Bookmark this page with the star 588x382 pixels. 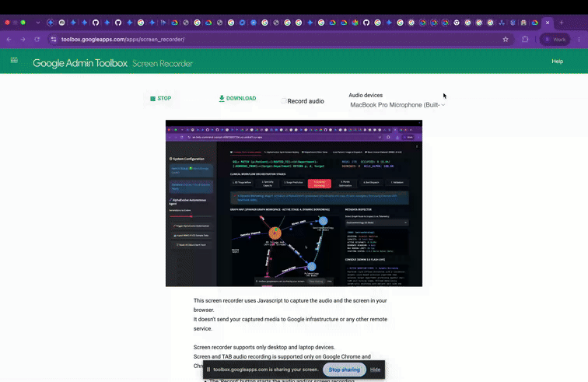(x=506, y=39)
